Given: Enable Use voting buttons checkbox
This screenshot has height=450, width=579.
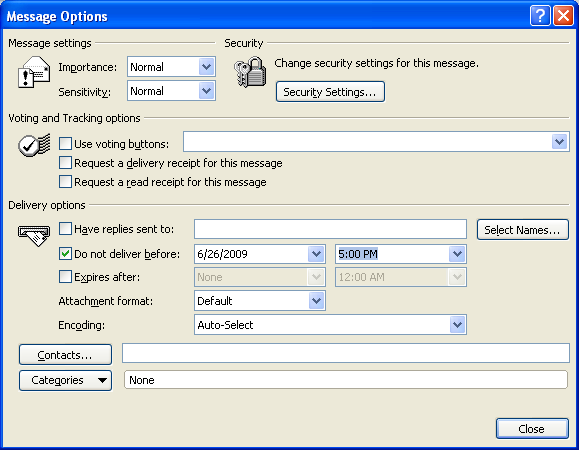Looking at the screenshot, I should pos(65,144).
